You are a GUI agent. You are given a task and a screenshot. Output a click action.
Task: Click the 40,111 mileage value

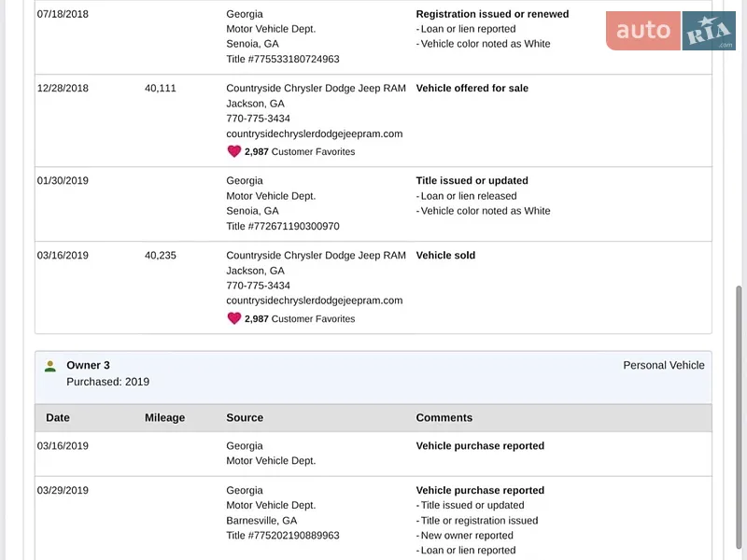(160, 88)
